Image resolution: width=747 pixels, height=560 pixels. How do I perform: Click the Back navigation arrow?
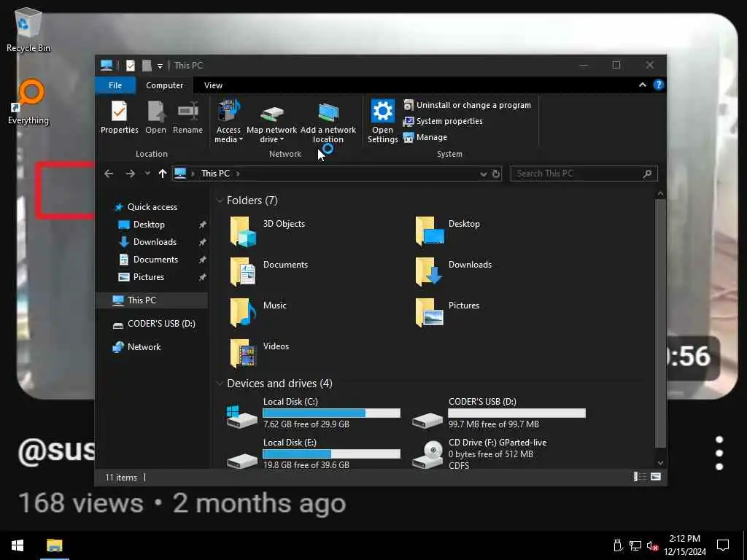pyautogui.click(x=109, y=174)
